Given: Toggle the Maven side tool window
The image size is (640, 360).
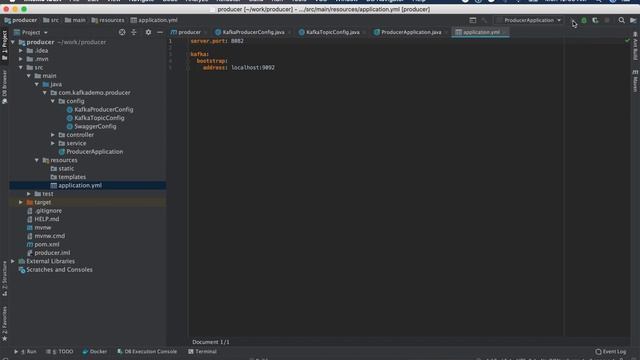Looking at the screenshot, I should pyautogui.click(x=635, y=81).
